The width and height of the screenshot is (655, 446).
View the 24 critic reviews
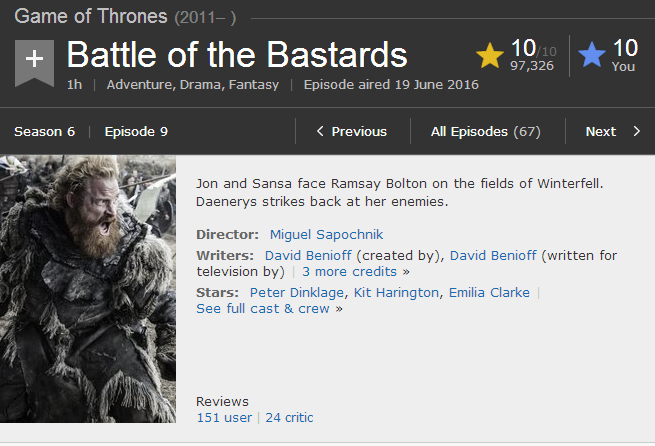[x=289, y=417]
